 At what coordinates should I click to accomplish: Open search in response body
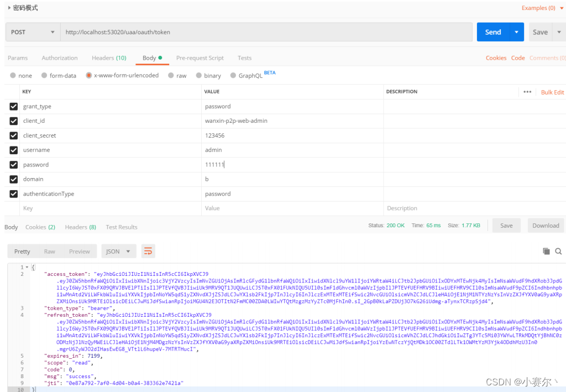[558, 251]
